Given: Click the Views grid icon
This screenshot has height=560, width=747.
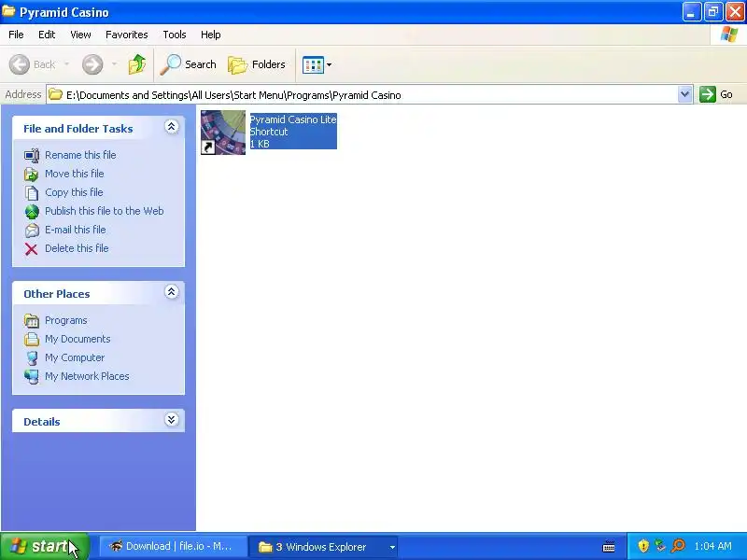Looking at the screenshot, I should pos(313,64).
